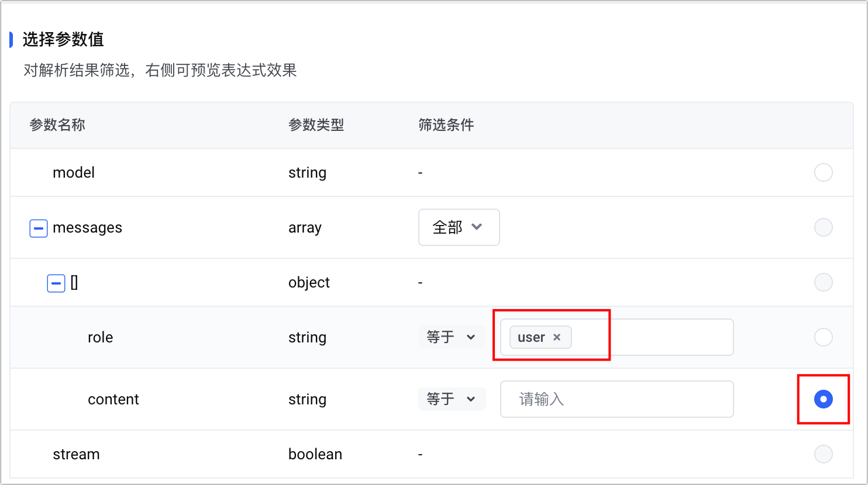Collapse the messages tree node
The image size is (868, 485).
(x=39, y=228)
